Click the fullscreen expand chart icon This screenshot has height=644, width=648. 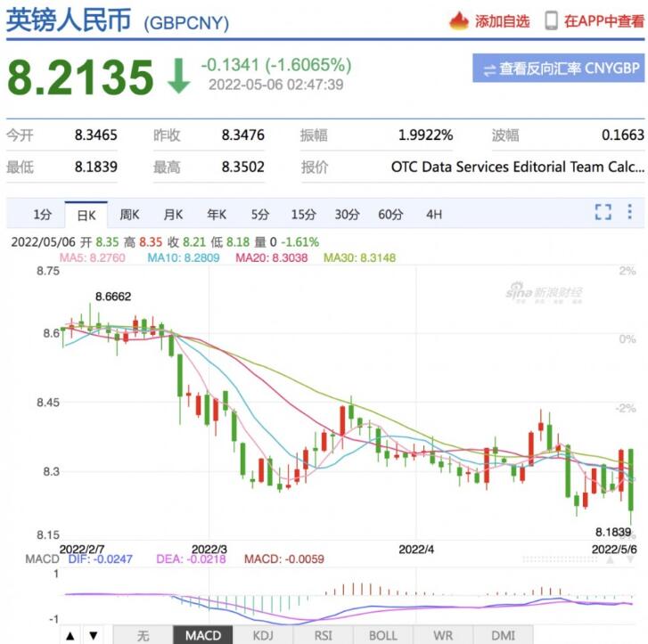coord(603,212)
